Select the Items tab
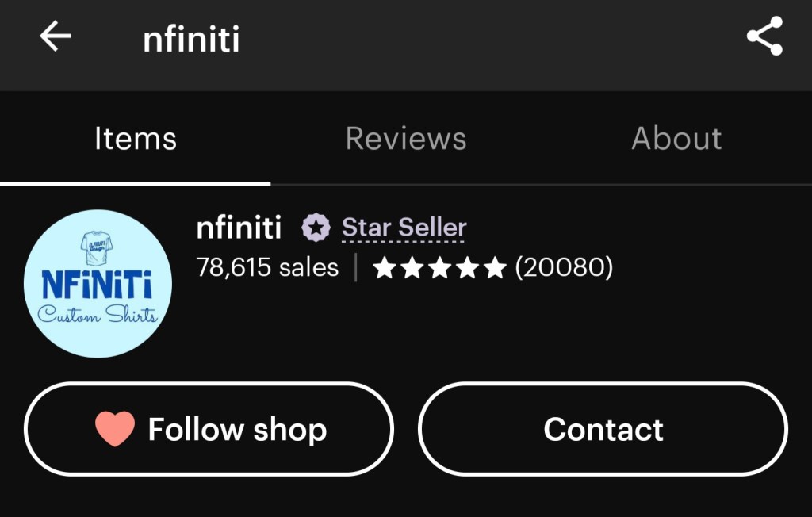 (x=135, y=139)
